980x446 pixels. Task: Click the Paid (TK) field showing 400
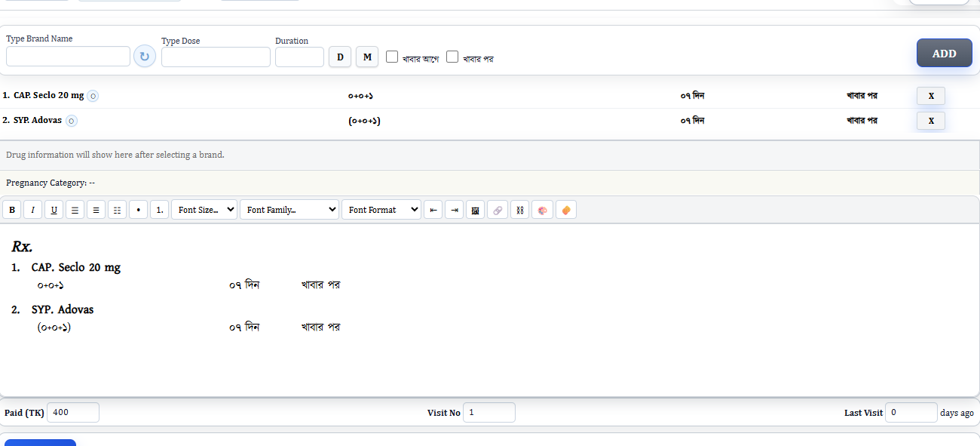[x=73, y=412]
